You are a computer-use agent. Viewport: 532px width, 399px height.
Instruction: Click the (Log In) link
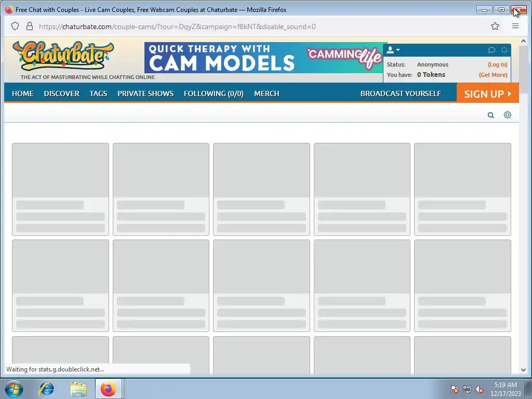tap(497, 64)
